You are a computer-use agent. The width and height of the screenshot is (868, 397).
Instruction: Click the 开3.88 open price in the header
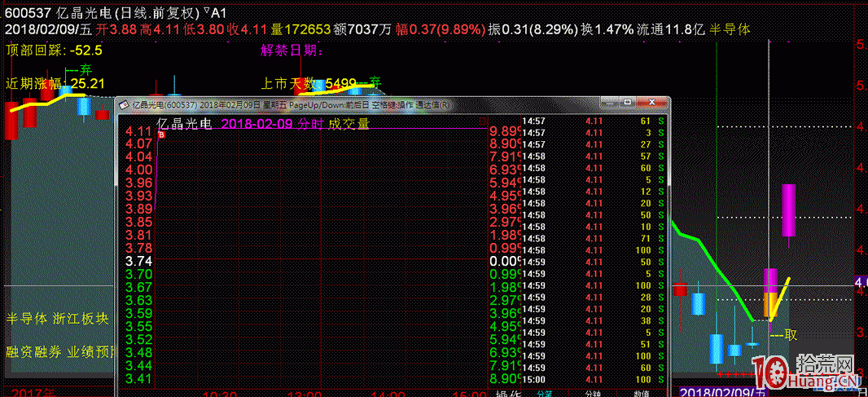(116, 30)
